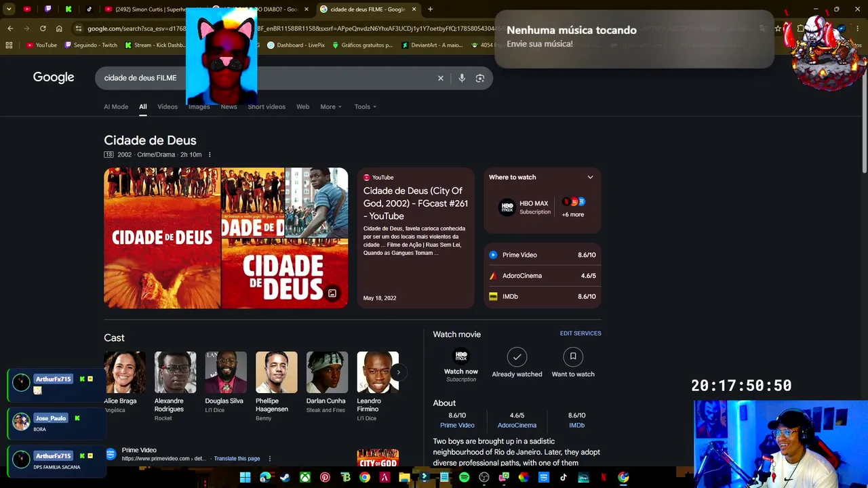Start voice search with microphone icon
The height and width of the screenshot is (488, 868).
tap(462, 78)
